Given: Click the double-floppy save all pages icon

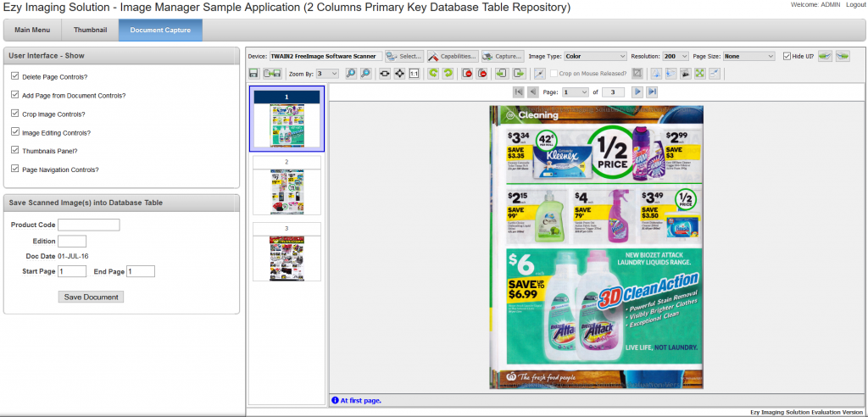Looking at the screenshot, I should (271, 73).
